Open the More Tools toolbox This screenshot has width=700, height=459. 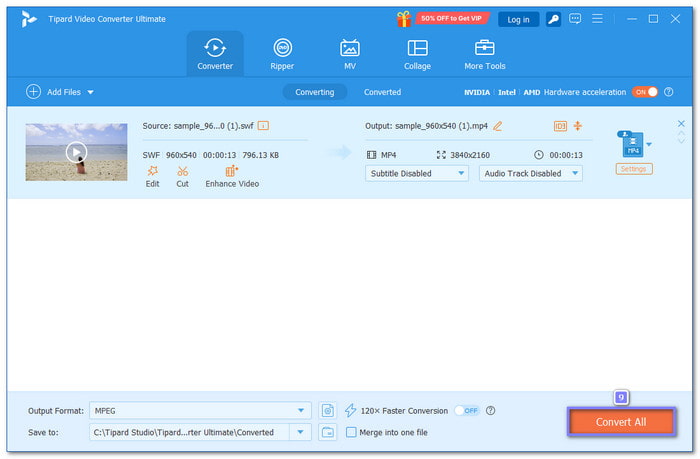pyautogui.click(x=485, y=54)
